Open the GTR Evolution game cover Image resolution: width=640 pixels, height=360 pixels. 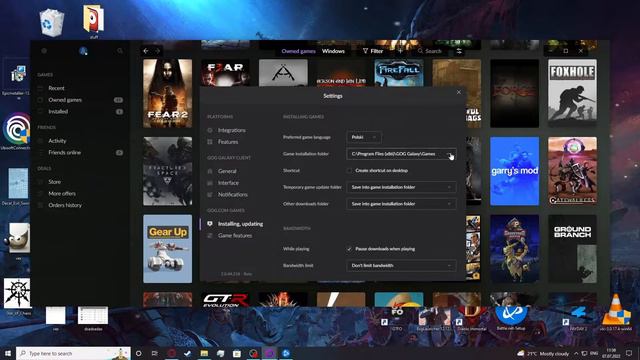pyautogui.click(x=225, y=300)
